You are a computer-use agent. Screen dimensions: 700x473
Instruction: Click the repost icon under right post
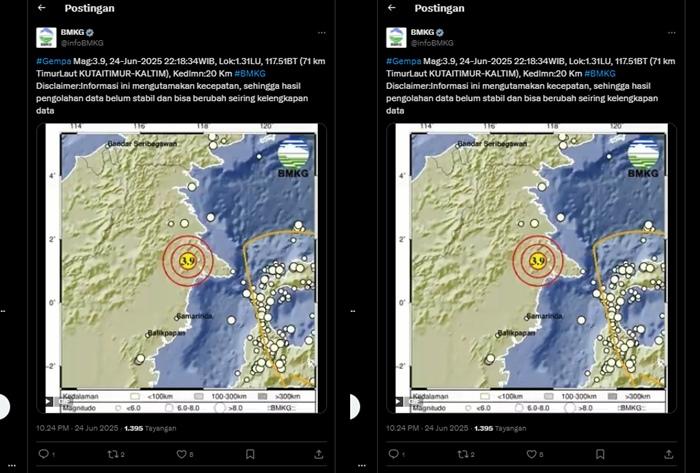point(462,454)
